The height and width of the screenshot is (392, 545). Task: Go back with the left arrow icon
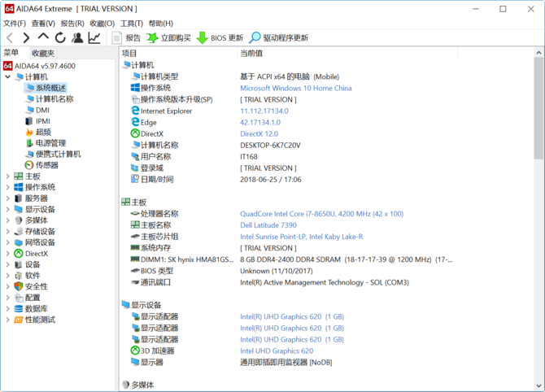[x=10, y=37]
